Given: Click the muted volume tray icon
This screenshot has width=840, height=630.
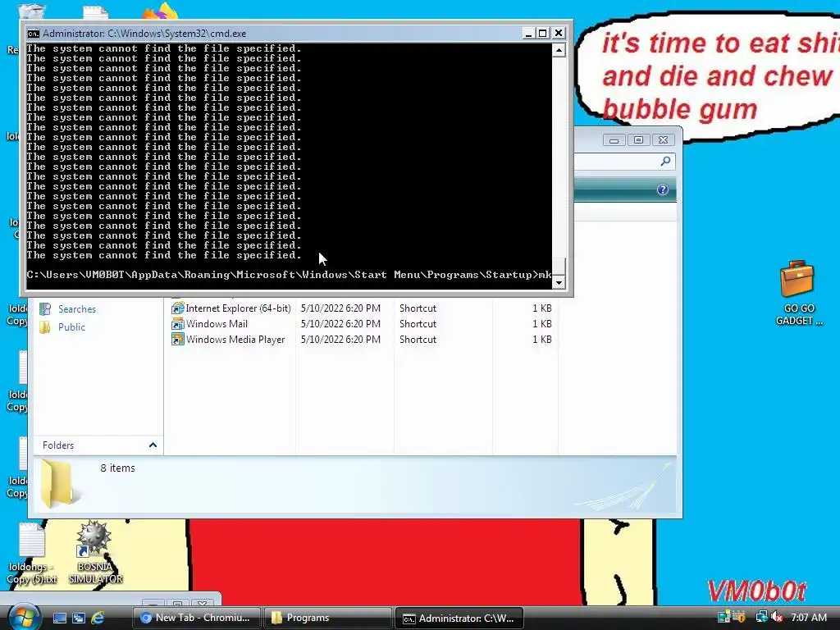Looking at the screenshot, I should pos(777,618).
